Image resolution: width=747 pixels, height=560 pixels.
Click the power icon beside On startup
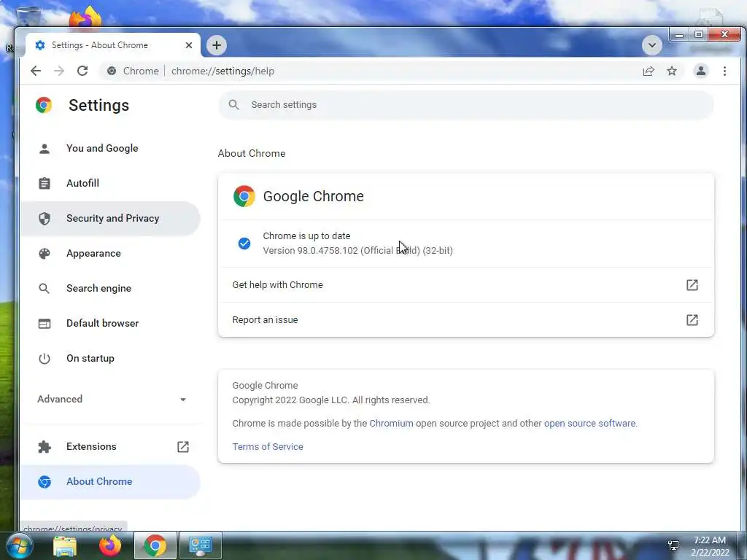coord(44,358)
